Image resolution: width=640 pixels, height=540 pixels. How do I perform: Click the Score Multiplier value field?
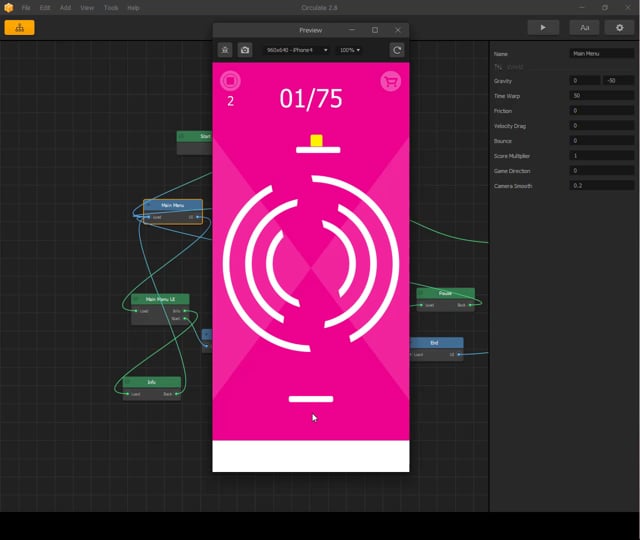(602, 156)
